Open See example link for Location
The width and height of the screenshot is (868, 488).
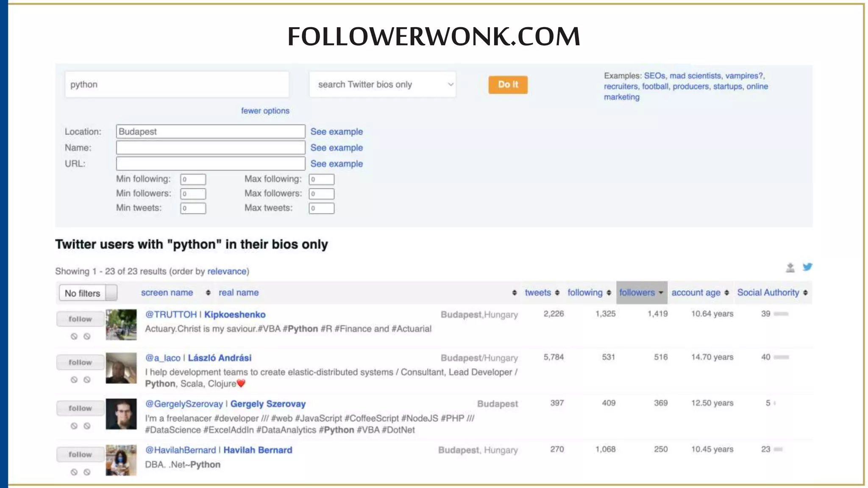pos(337,132)
